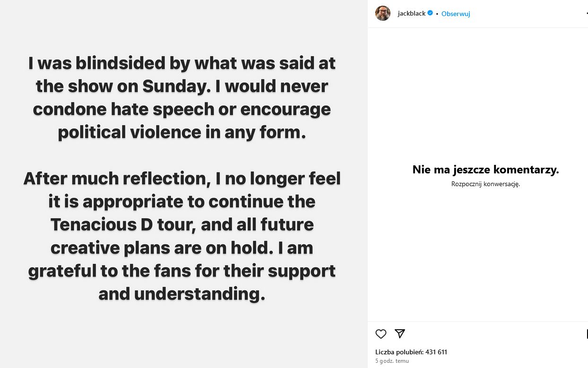Image resolution: width=588 pixels, height=368 pixels.
Task: Click the Rozpocznij konwersację prompt
Action: tap(485, 184)
